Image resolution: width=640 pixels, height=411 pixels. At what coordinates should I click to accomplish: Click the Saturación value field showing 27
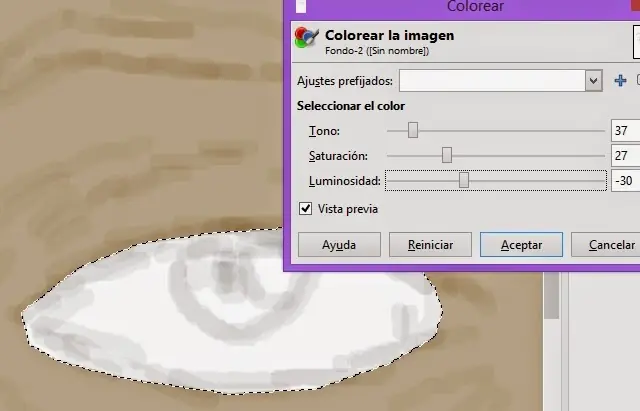tap(625, 156)
